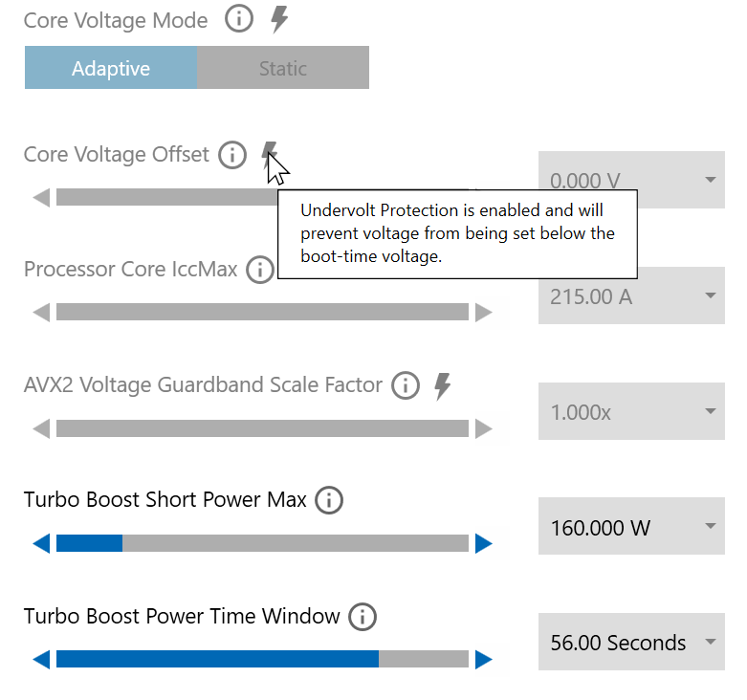The width and height of the screenshot is (747, 700).
Task: Increase Turbo Boost Power Time Window with right arrow
Action: 484,660
